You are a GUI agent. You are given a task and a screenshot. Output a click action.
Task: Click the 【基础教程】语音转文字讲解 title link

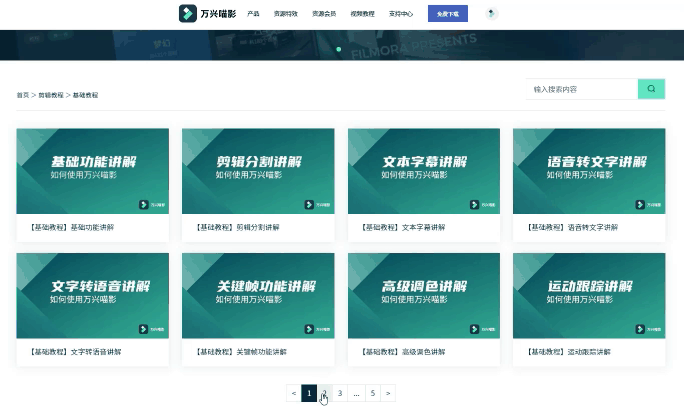[x=571, y=227]
